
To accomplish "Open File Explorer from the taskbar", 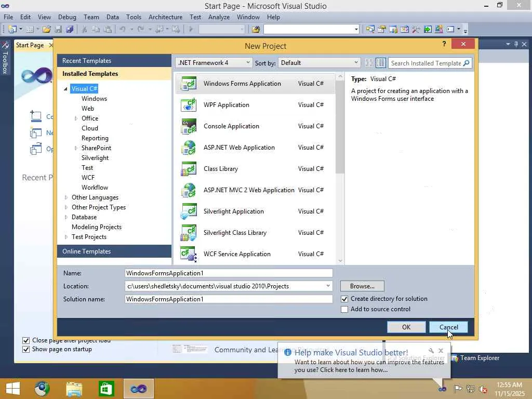I will coord(74,389).
